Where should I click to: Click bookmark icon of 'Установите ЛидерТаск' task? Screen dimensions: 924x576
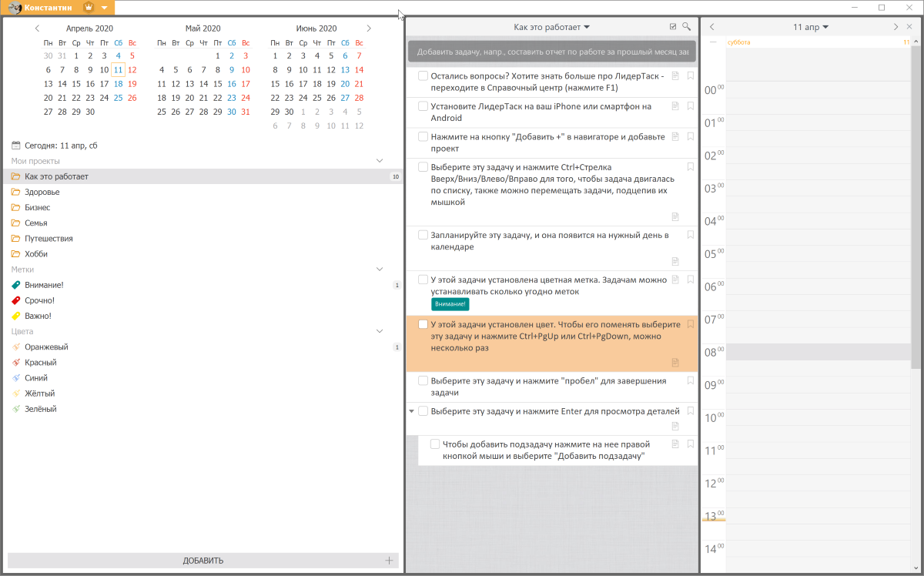[x=691, y=106]
